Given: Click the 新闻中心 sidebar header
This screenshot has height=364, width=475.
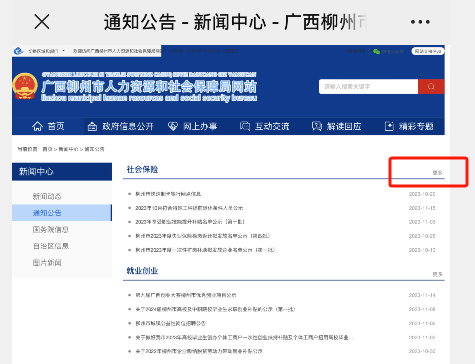Looking at the screenshot, I should tap(62, 172).
